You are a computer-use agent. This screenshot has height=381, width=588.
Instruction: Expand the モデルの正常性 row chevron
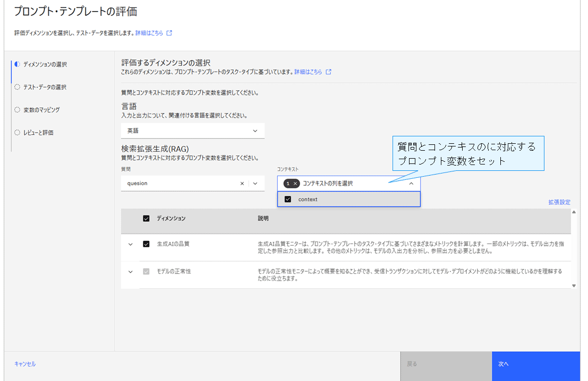point(131,272)
